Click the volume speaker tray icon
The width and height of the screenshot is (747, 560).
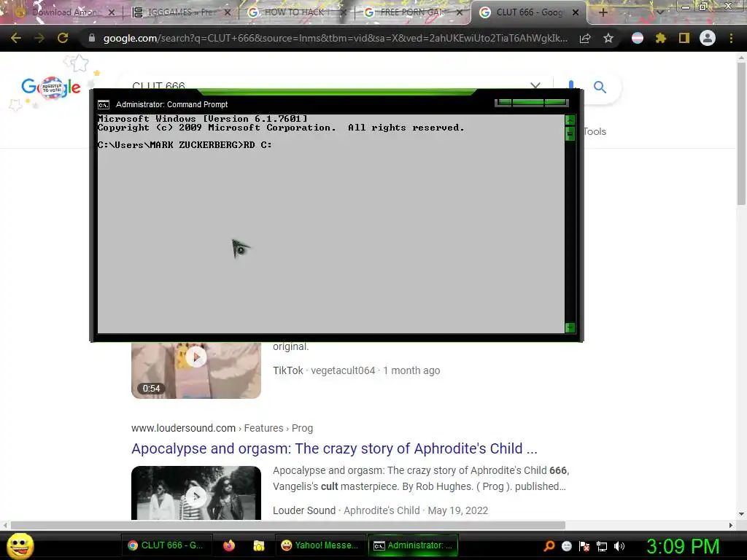619,545
